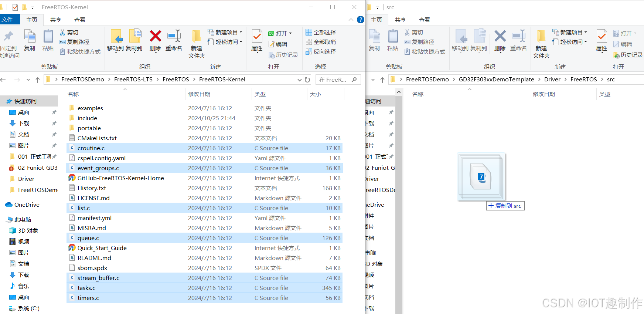Screen dimensions: 644x314
Task: Click scroll up arrow on src window navigation scrollbar
Action: [399, 92]
